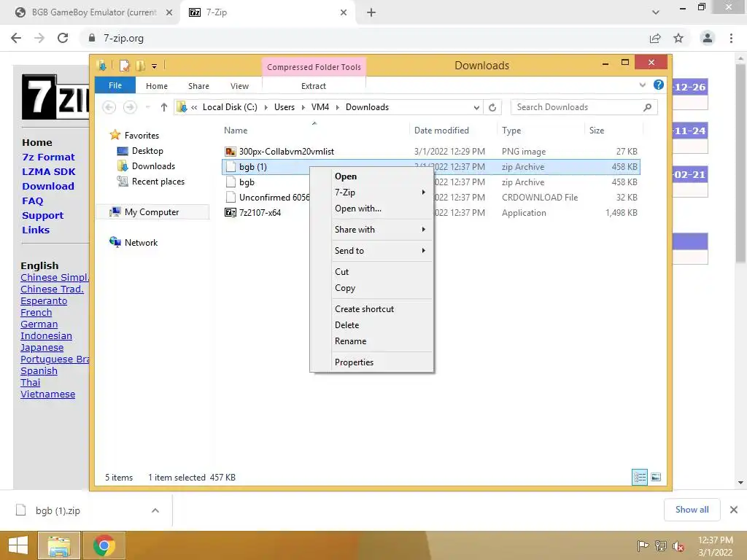Choose Rename from the context menu
The width and height of the screenshot is (747, 560).
(x=350, y=341)
